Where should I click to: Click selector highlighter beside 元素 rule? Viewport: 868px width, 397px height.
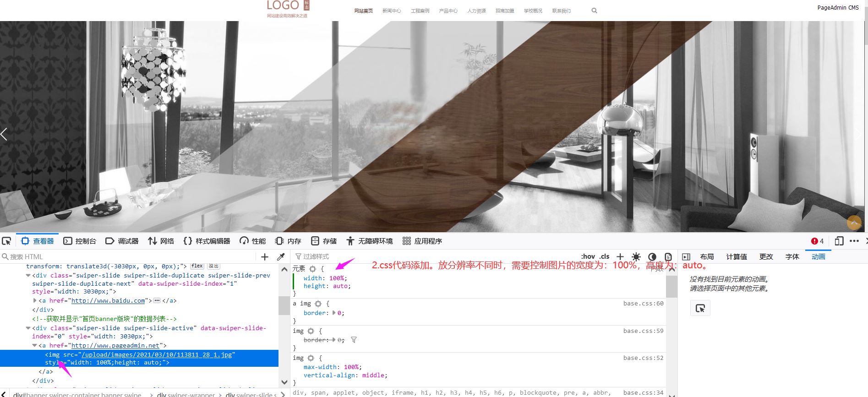[313, 269]
